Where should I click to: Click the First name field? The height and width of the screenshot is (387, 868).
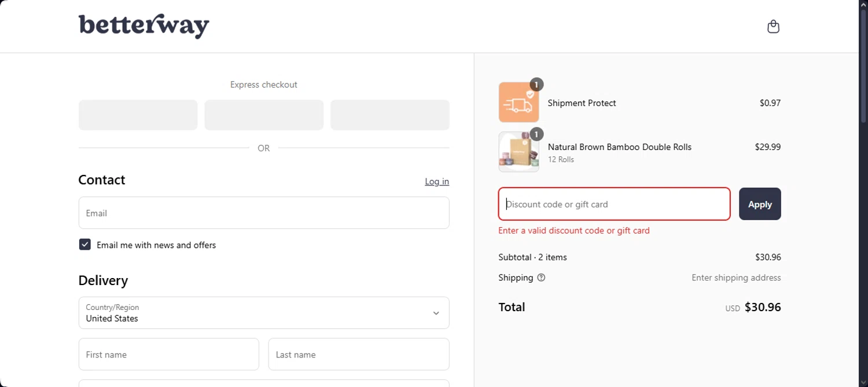coord(168,354)
